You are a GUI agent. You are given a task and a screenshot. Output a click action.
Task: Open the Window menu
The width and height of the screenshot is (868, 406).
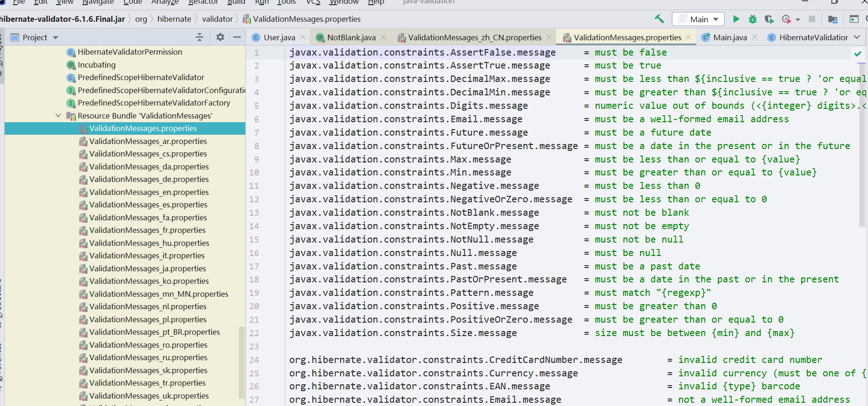[x=344, y=2]
